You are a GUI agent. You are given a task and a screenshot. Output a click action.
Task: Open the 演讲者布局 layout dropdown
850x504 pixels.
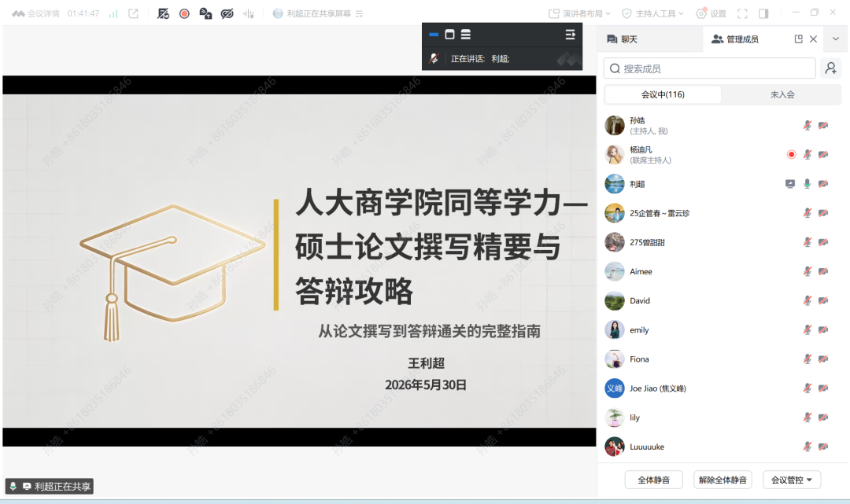point(579,13)
